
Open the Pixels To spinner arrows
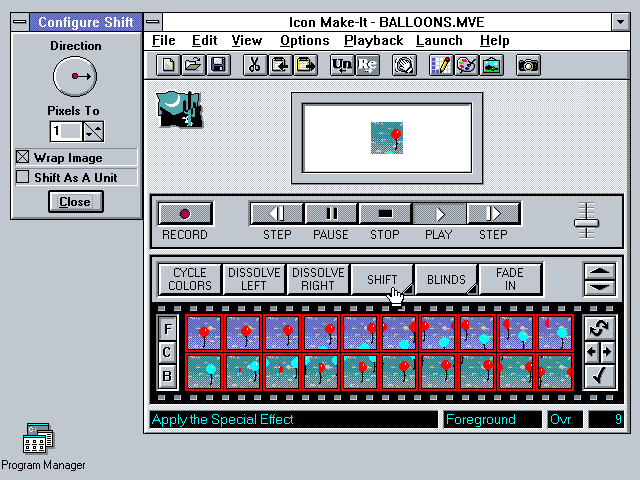pyautogui.click(x=93, y=131)
